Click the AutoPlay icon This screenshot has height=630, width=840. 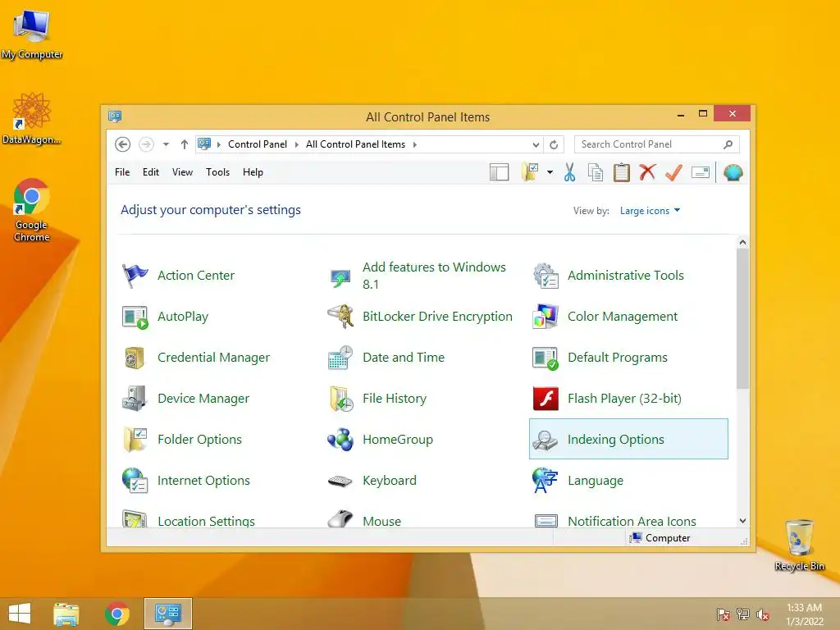coord(135,317)
